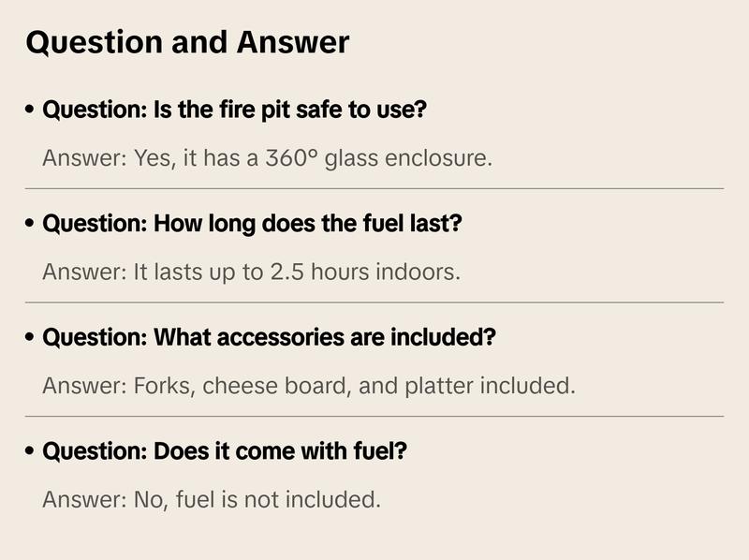Click the bullet before 'Does it come with fuel?'
This screenshot has height=560, width=749.
coord(32,451)
